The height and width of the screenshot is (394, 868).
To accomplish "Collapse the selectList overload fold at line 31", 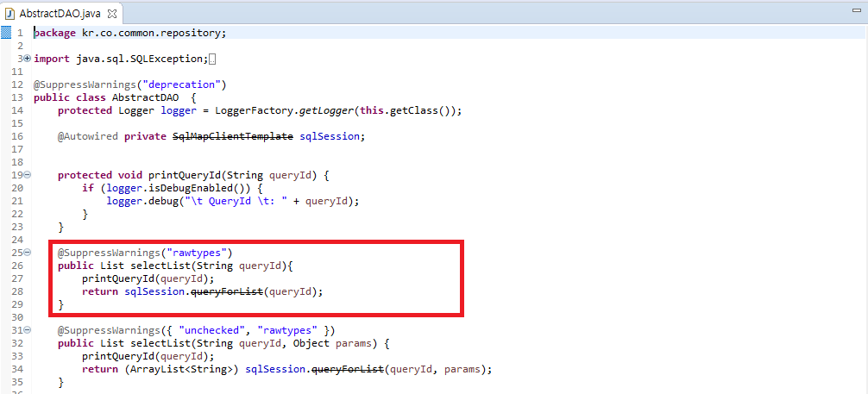I will 27,330.
